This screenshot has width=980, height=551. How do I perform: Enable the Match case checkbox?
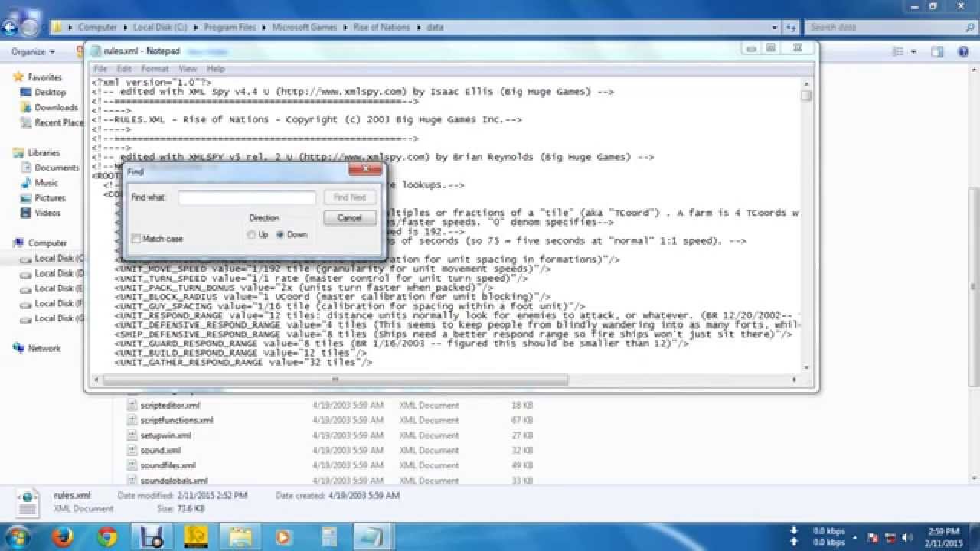136,239
